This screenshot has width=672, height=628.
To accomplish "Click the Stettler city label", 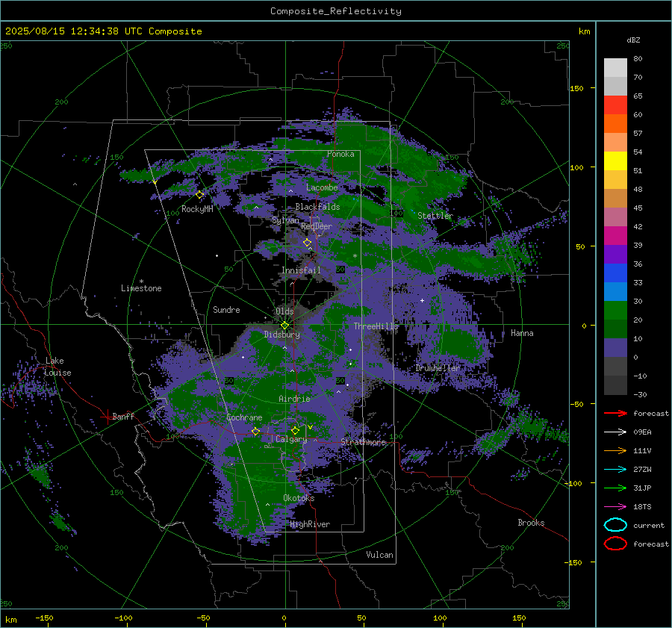I will [x=435, y=216].
